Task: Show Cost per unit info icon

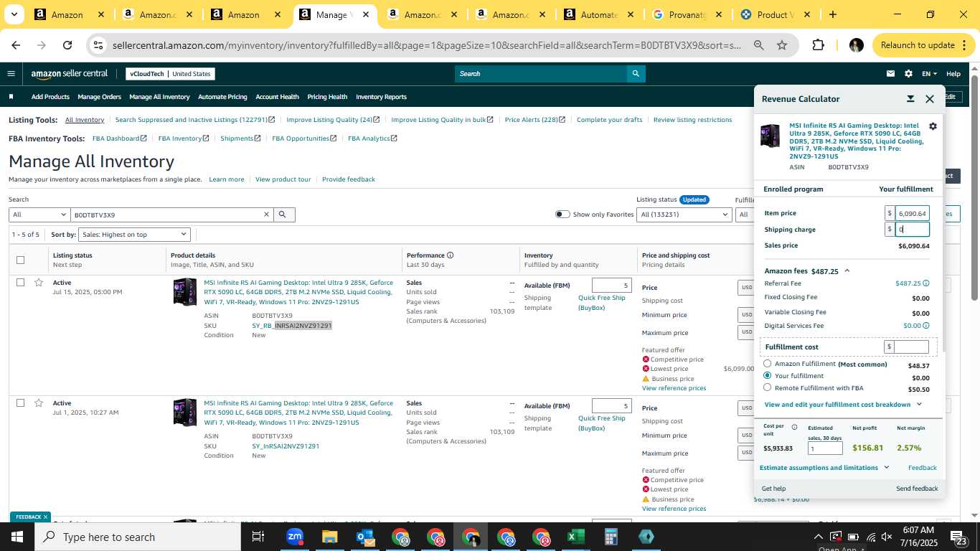Action: (x=794, y=427)
